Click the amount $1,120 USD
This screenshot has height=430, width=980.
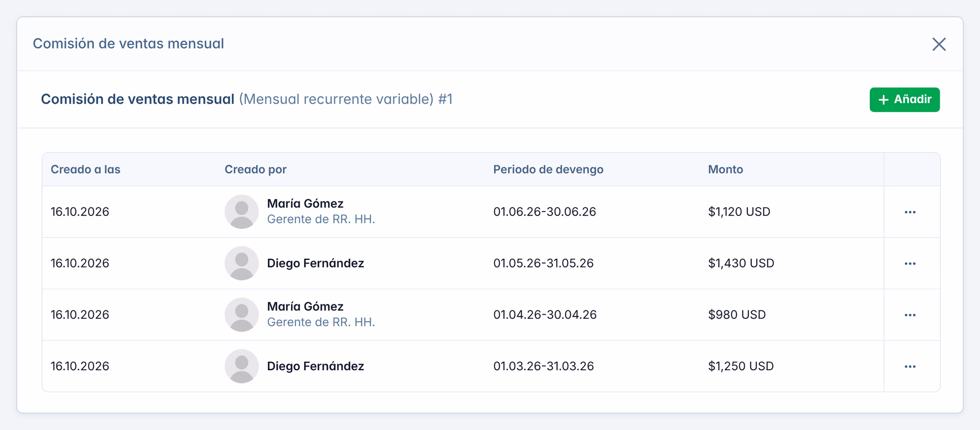(739, 212)
